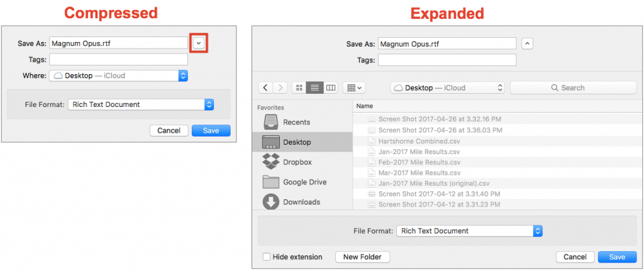Select Dropbox in Favorites sidebar
The image size is (644, 270).
click(x=303, y=162)
